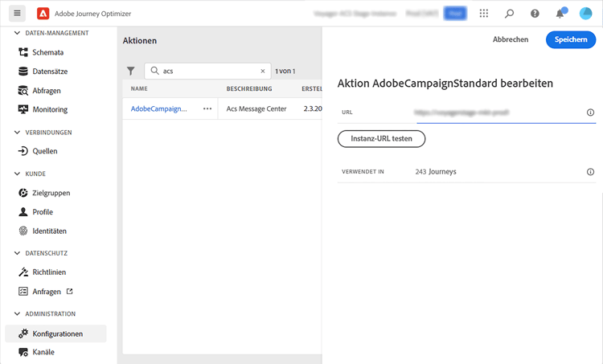The width and height of the screenshot is (603, 364).
Task: Click the Beschreibung column header
Action: pyautogui.click(x=248, y=88)
